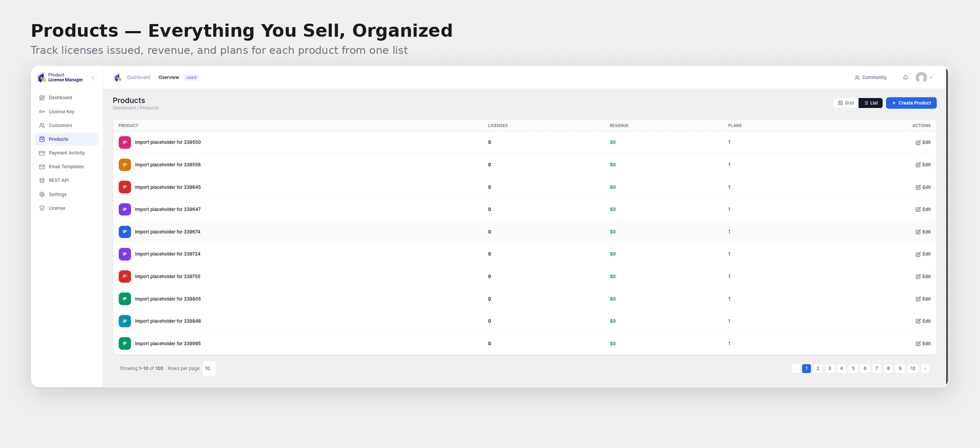Collapse the sidebar with the chevron button
The width and height of the screenshot is (980, 448).
pos(93,78)
